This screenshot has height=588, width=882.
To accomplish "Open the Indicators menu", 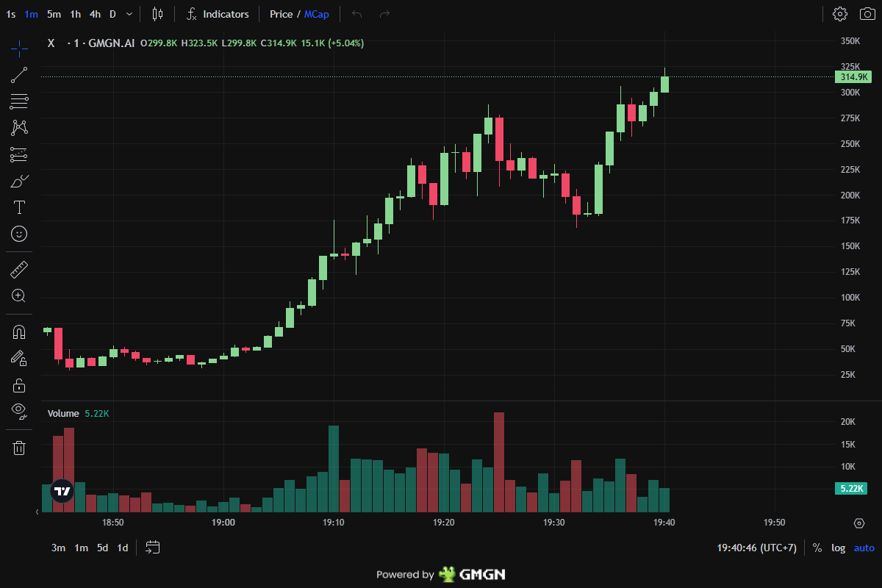I will point(218,13).
